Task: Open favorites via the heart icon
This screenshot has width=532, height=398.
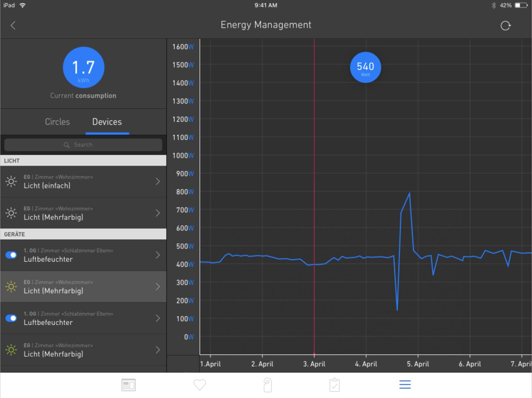Action: [199, 385]
